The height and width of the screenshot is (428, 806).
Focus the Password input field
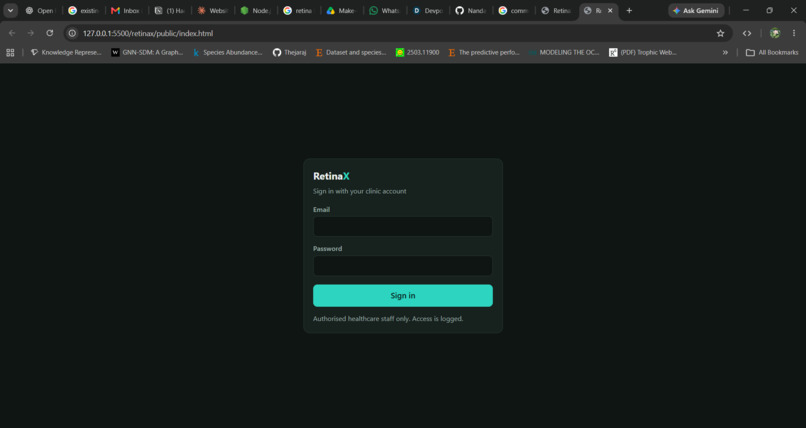402,266
